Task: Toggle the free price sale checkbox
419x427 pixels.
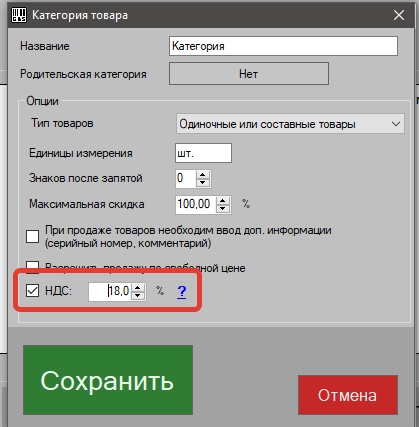Action: point(33,267)
